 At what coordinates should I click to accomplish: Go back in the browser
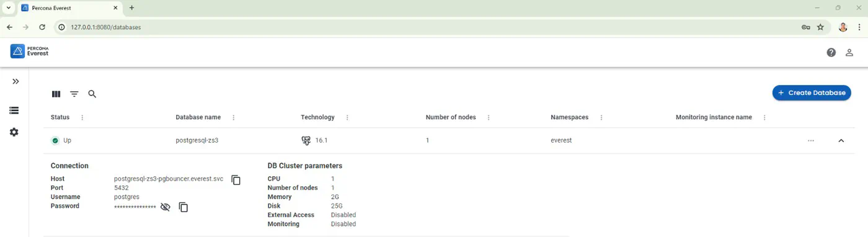coord(9,27)
